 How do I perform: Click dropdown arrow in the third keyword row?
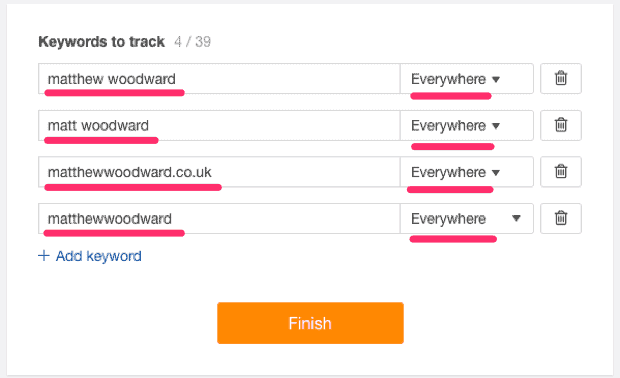[496, 173]
